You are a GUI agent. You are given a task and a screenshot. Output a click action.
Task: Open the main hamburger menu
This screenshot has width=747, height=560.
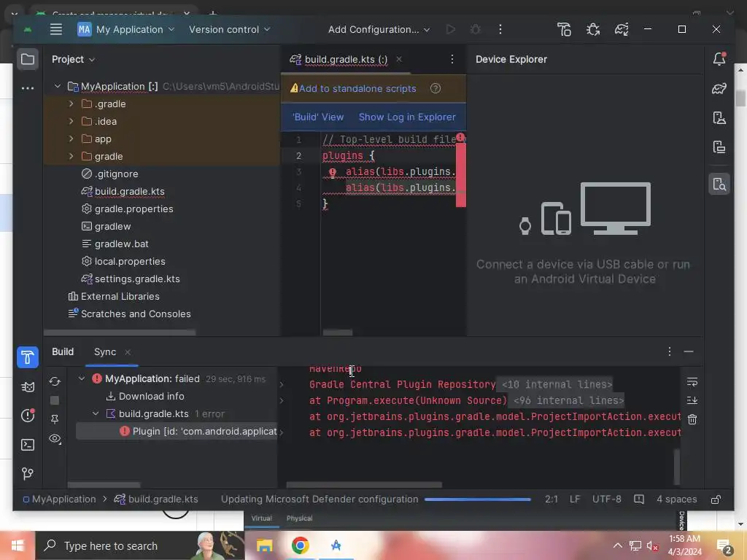(56, 29)
